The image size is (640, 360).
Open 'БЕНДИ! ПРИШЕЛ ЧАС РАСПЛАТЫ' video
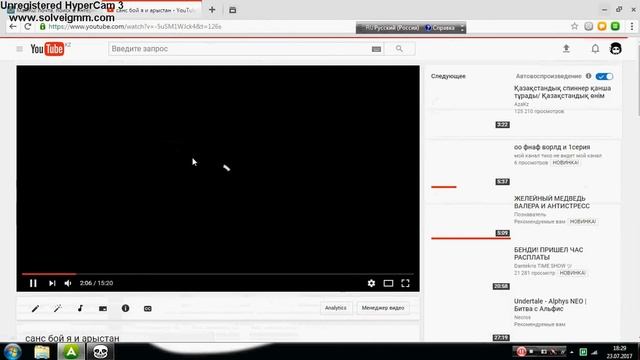548,253
